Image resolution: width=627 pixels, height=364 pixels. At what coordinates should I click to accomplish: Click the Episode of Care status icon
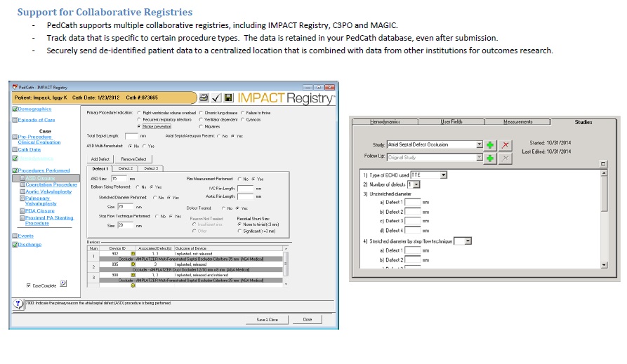point(15,120)
